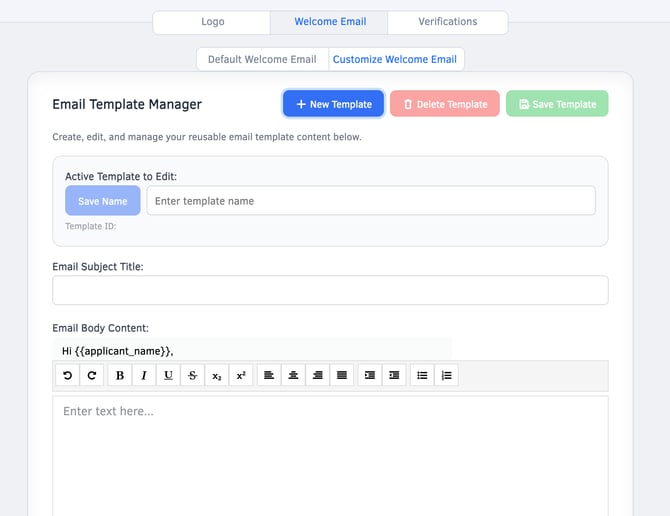Insert a numbered list
The image size is (670, 516).
point(446,375)
